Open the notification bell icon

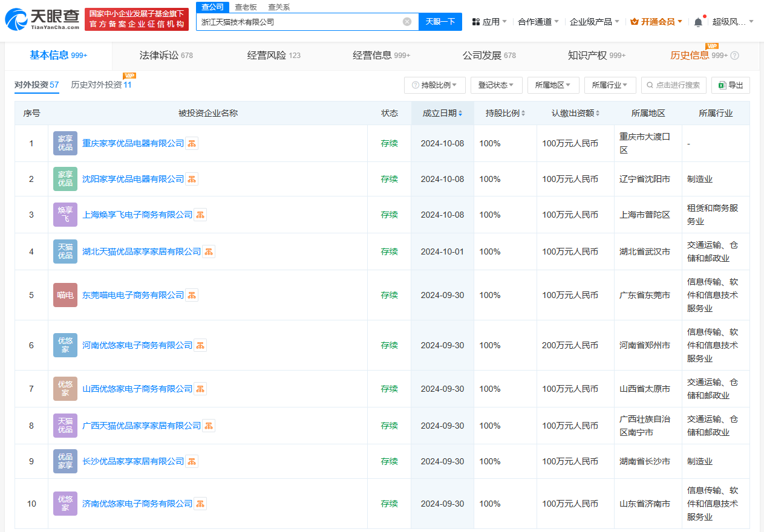(698, 22)
